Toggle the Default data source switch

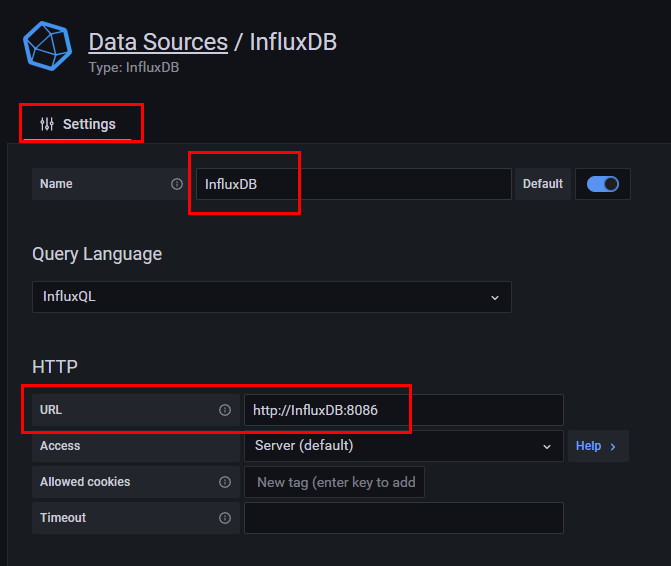click(603, 184)
